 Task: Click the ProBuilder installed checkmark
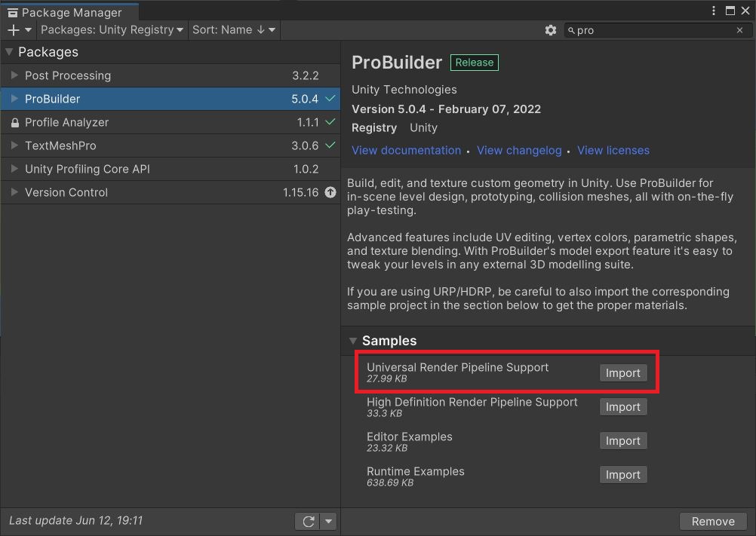coord(330,99)
